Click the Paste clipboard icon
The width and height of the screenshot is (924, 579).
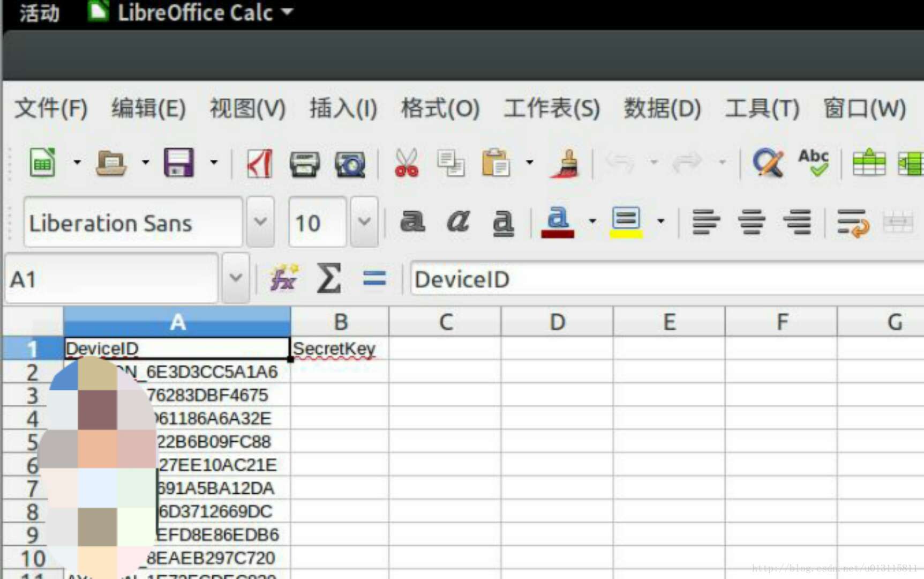click(x=496, y=162)
